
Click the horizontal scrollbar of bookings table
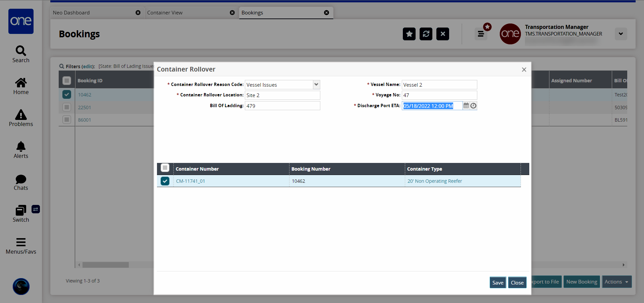tap(106, 265)
